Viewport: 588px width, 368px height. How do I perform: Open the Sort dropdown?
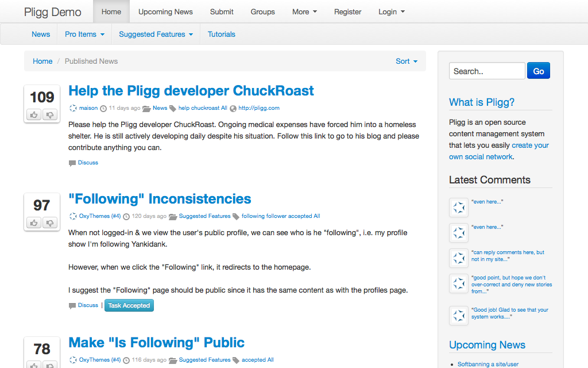click(x=407, y=62)
